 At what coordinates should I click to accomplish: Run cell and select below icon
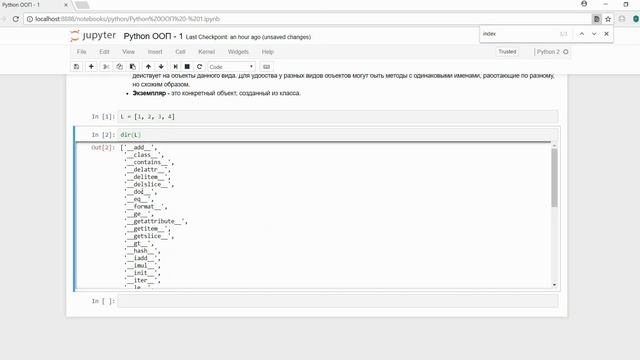175,67
